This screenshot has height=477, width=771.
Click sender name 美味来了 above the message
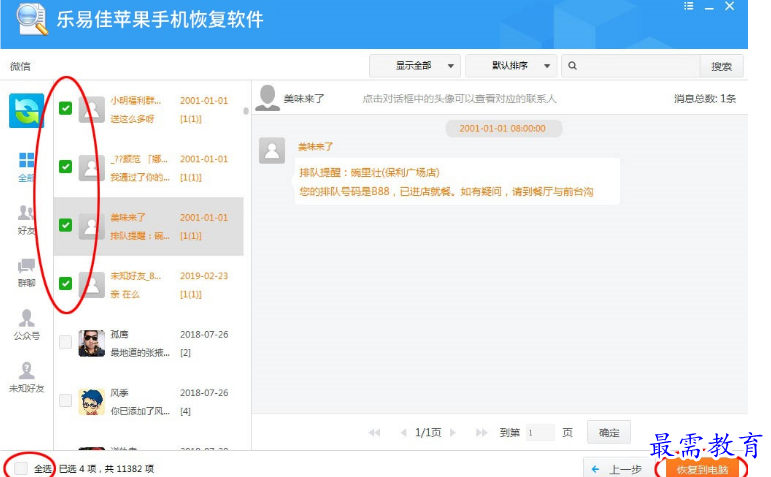[315, 147]
